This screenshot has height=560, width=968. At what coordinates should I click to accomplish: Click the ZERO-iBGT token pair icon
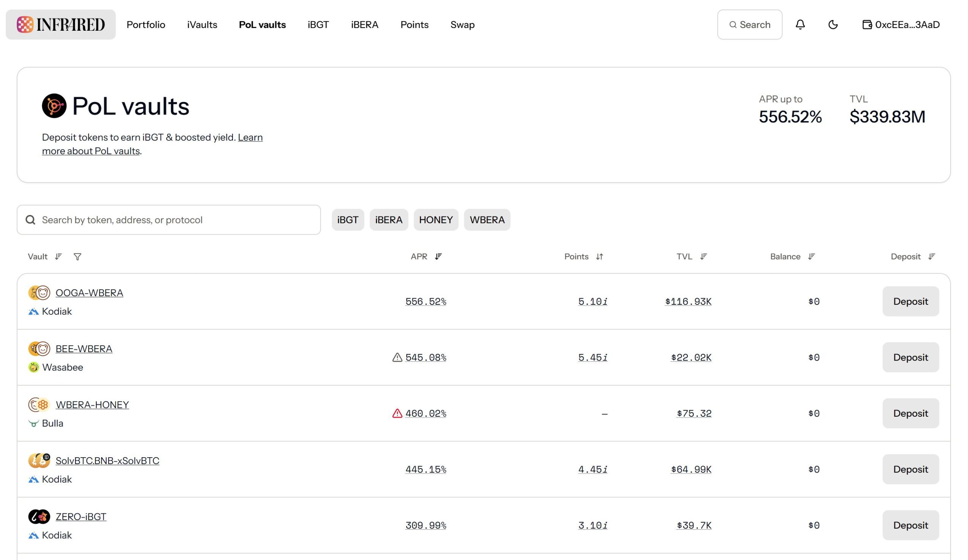pyautogui.click(x=39, y=517)
